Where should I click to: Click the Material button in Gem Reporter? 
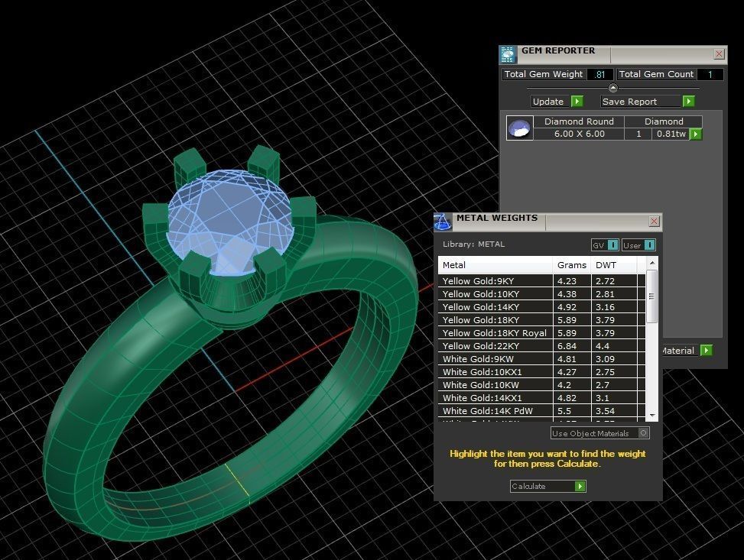tap(687, 351)
